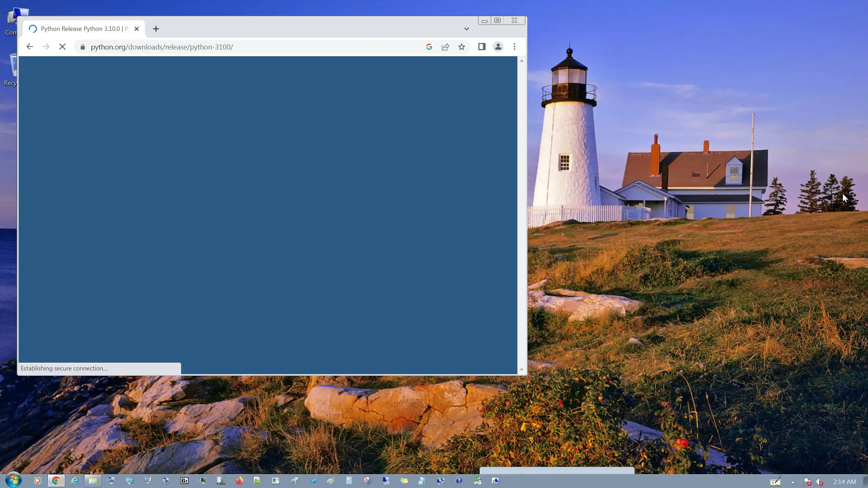Close the Python Release tab
This screenshot has width=868, height=488.
137,29
